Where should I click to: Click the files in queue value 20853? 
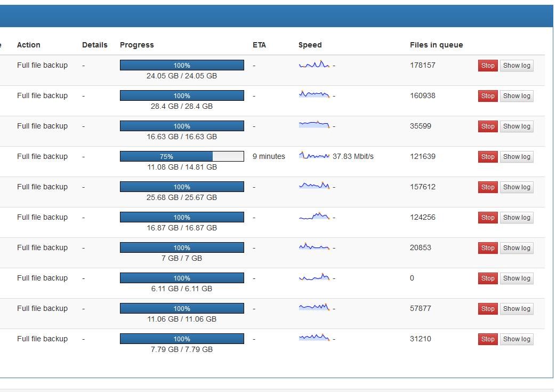tap(421, 247)
